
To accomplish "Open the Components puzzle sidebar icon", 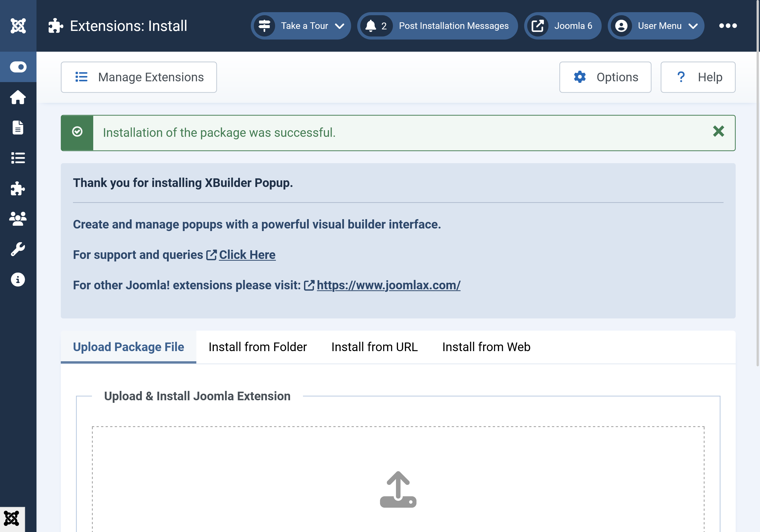I will coord(18,188).
